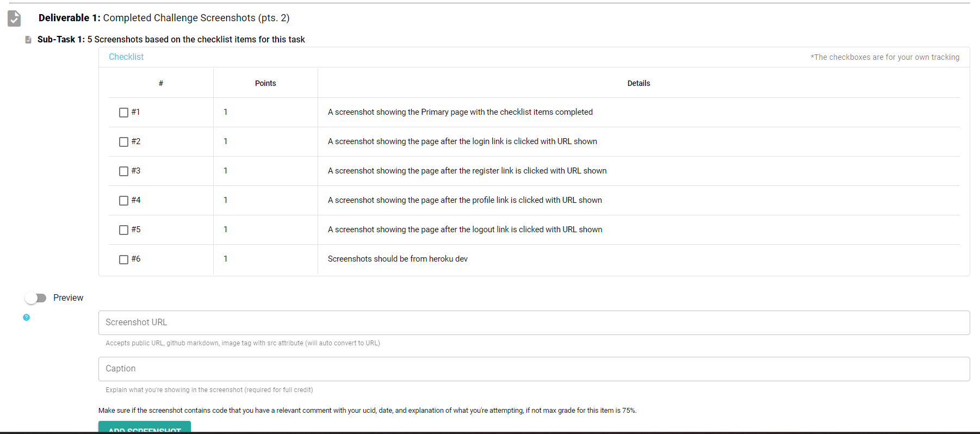Check the #2 checklist checkbox
The image size is (980, 434).
point(123,142)
